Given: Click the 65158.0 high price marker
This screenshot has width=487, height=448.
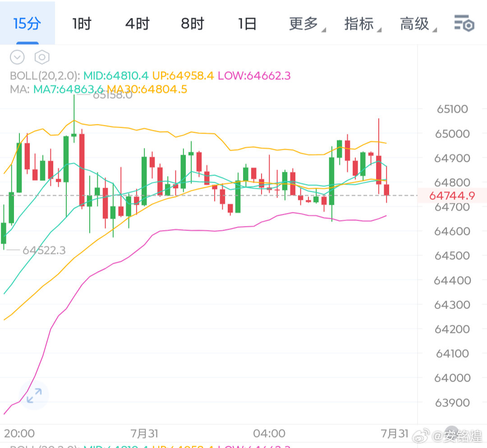Looking at the screenshot, I should pos(112,95).
